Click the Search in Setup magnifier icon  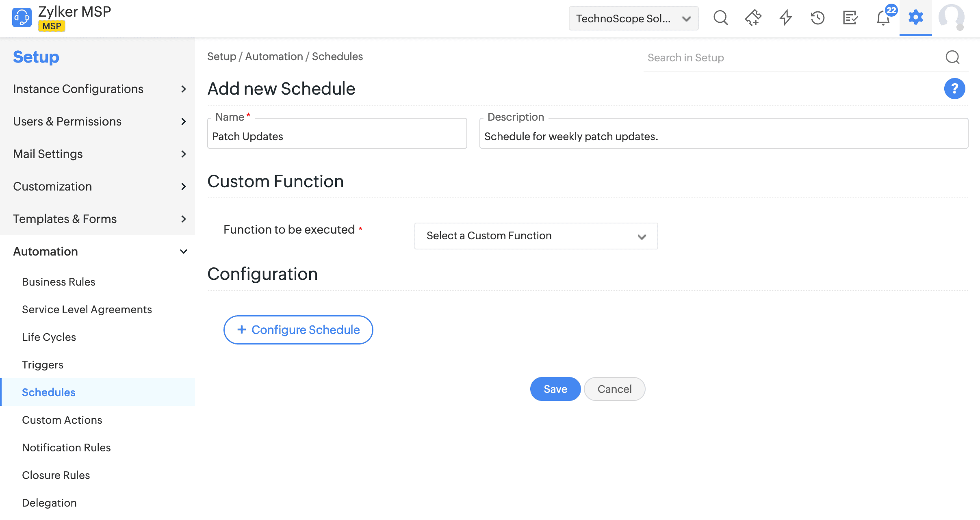click(x=952, y=57)
